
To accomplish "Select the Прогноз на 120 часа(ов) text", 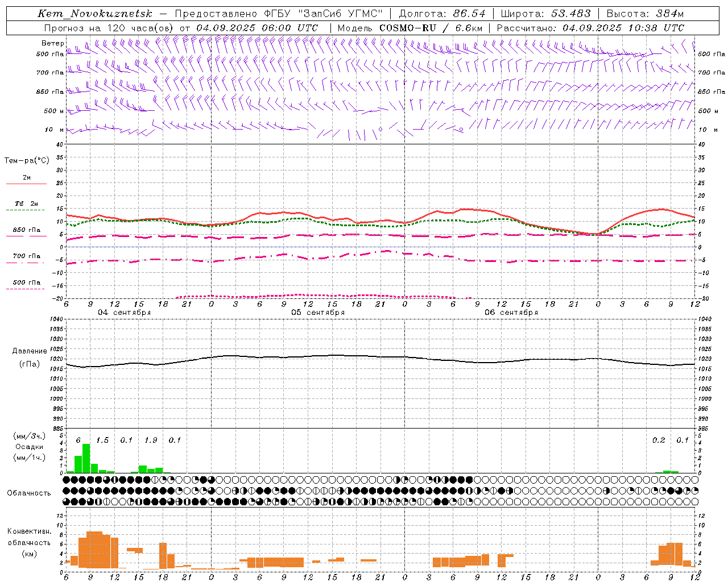I will [109, 28].
